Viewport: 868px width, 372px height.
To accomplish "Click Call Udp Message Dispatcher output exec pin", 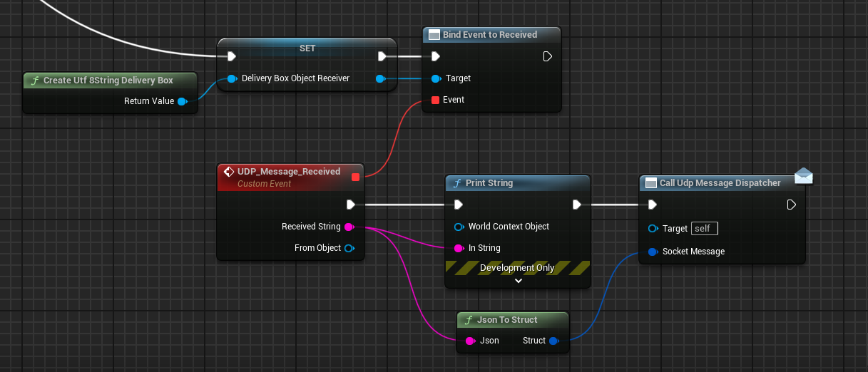I will (791, 205).
